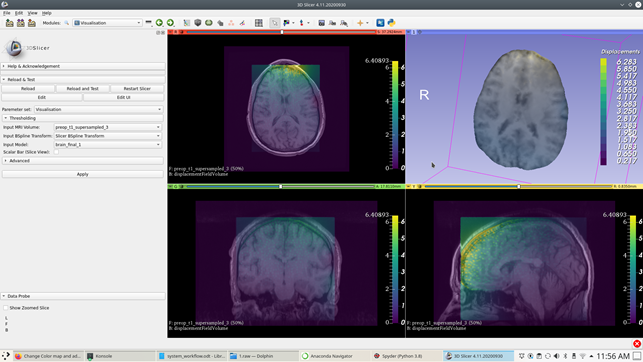Click the Green slice view pin icon
This screenshot has height=362, width=643.
pyautogui.click(x=170, y=187)
